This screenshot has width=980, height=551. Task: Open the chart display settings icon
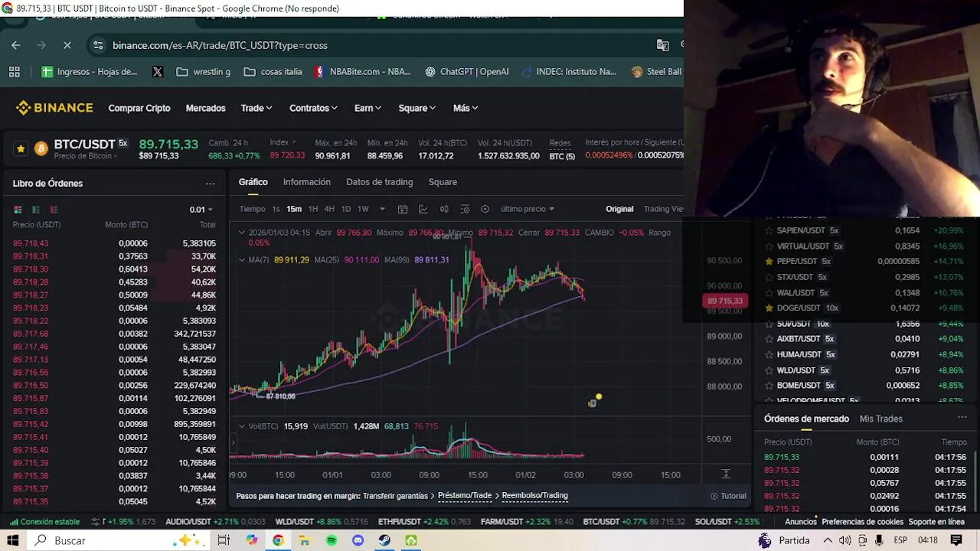click(x=465, y=209)
